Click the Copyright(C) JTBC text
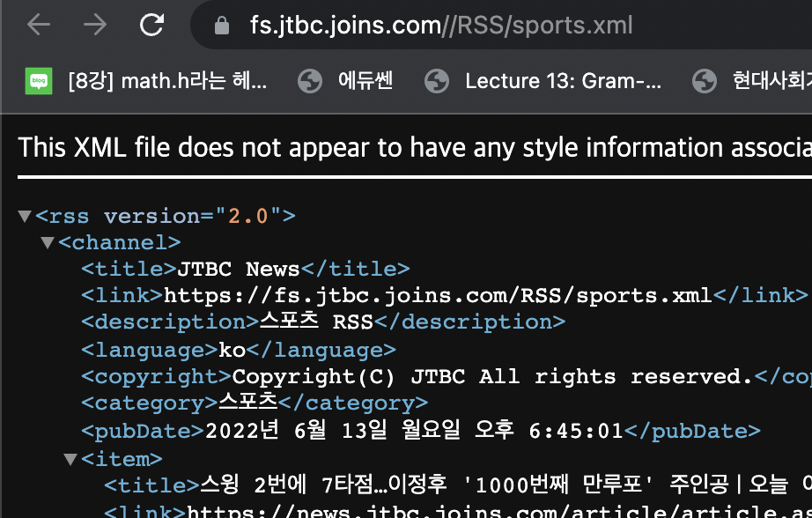This screenshot has height=518, width=812. [x=492, y=376]
